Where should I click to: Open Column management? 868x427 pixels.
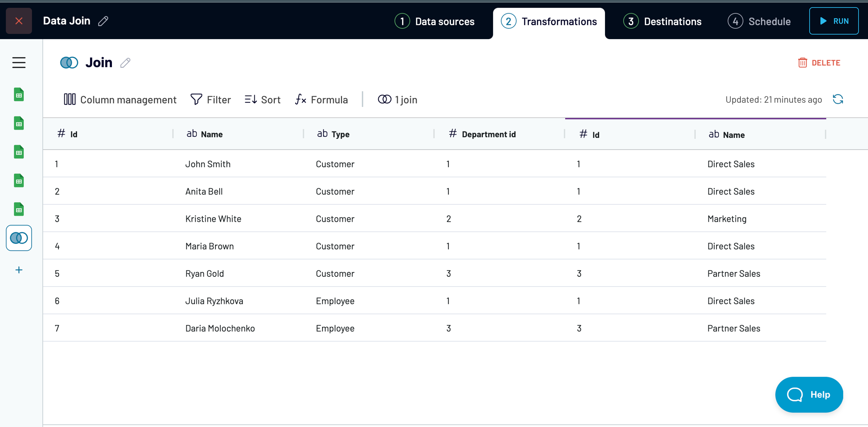pyautogui.click(x=120, y=99)
